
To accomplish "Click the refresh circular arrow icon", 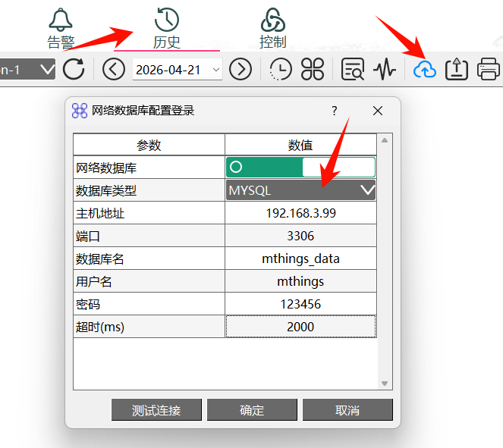I will [x=74, y=69].
